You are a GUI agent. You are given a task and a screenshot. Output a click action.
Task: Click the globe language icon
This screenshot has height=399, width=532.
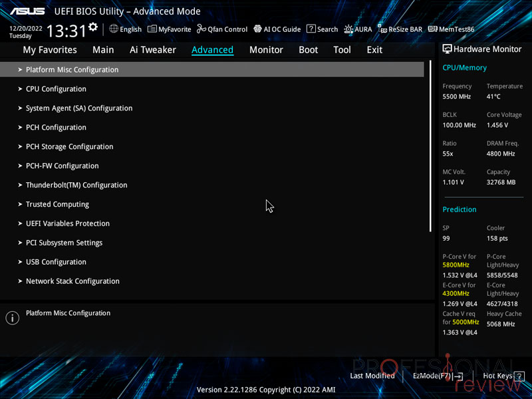(114, 29)
